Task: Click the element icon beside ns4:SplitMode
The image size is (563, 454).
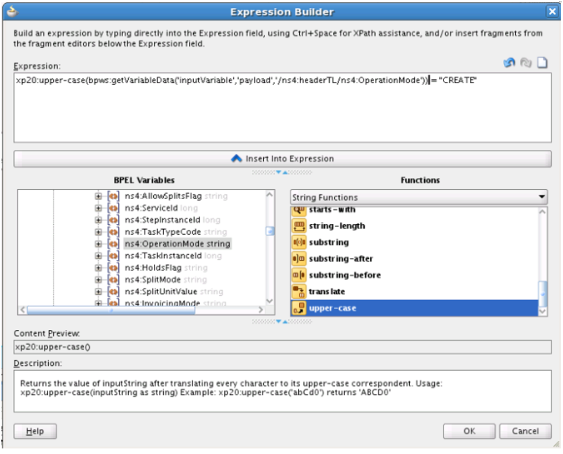Action: point(113,280)
